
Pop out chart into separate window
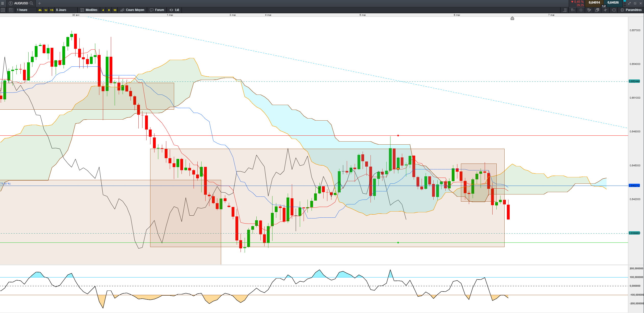tap(635, 3)
